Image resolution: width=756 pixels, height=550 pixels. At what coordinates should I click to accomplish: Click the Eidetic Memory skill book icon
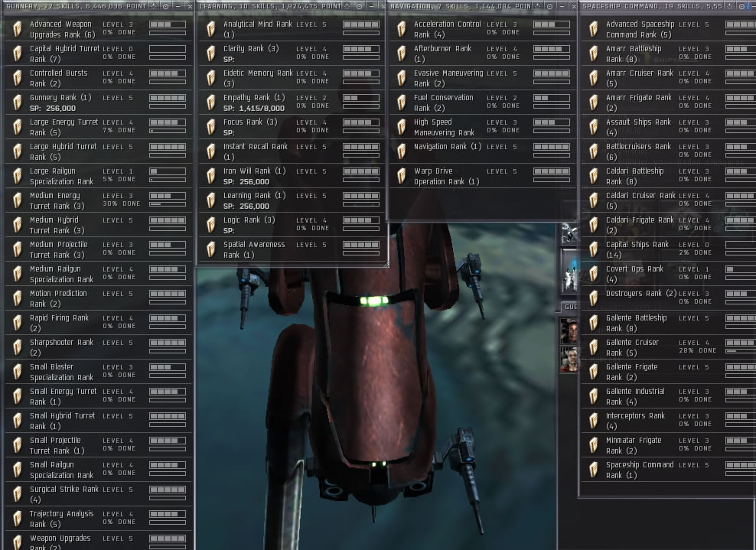tap(210, 77)
